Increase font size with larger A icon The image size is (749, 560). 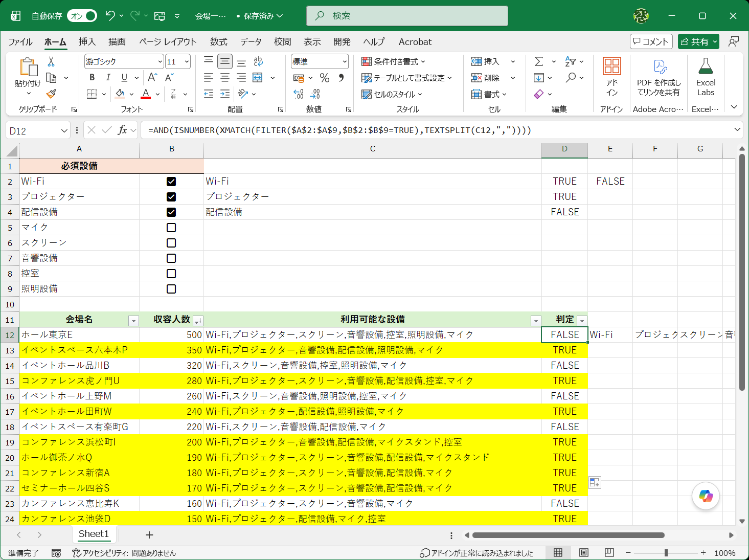coord(152,78)
